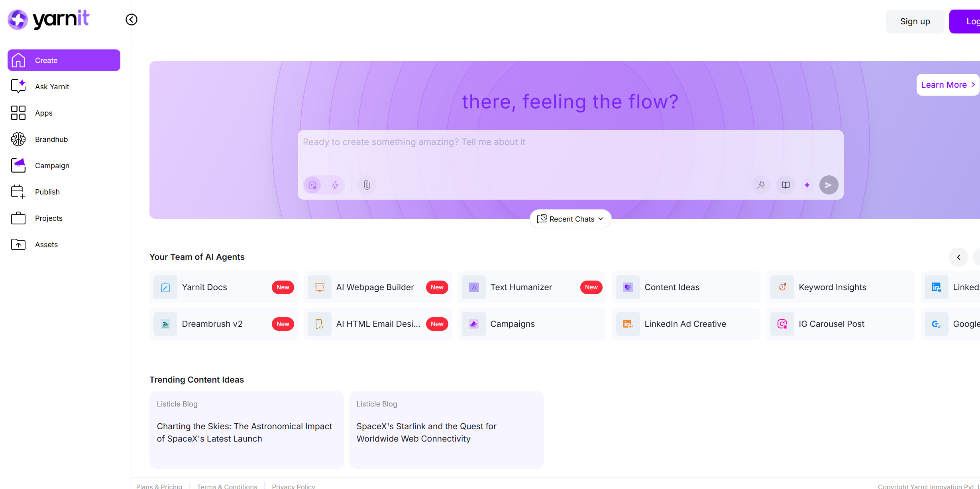Open the LinkedIn Ad Creative agent
Screen dimensions: 980x489
pyautogui.click(x=686, y=324)
